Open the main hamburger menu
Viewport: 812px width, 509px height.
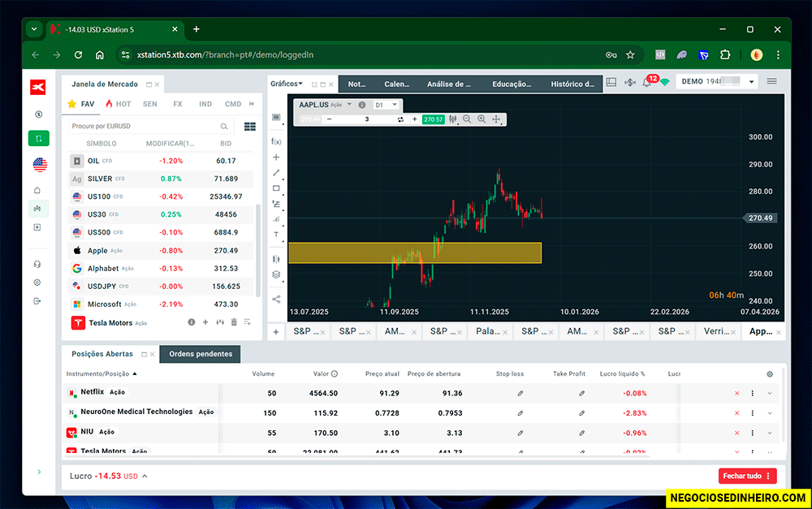771,81
